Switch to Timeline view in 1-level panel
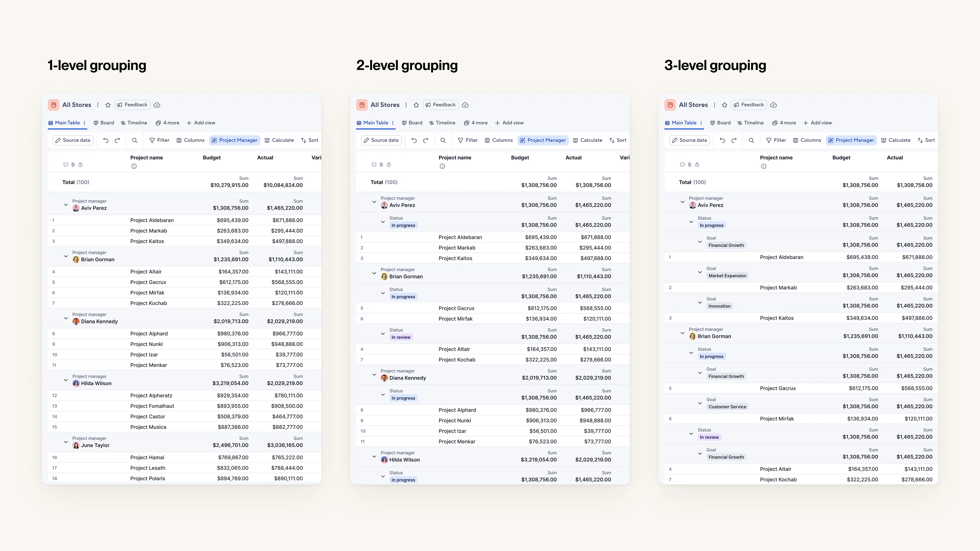The height and width of the screenshot is (551, 980). (x=134, y=123)
